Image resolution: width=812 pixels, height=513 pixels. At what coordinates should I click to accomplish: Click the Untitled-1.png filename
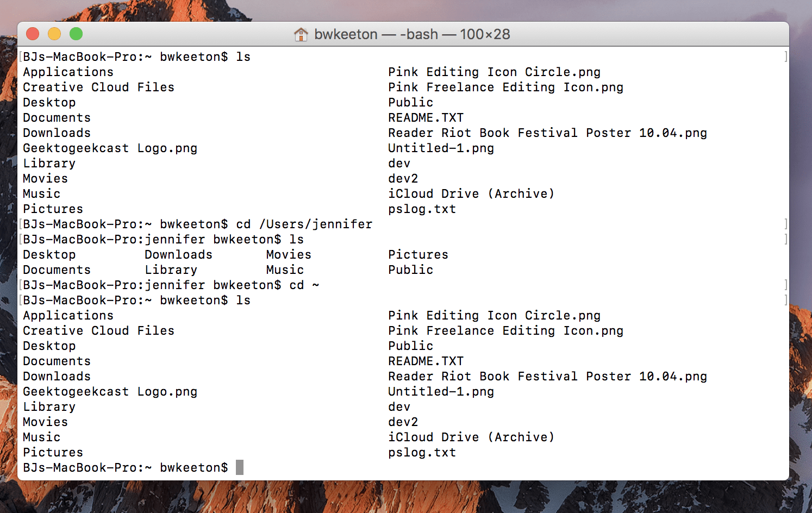[x=441, y=148]
